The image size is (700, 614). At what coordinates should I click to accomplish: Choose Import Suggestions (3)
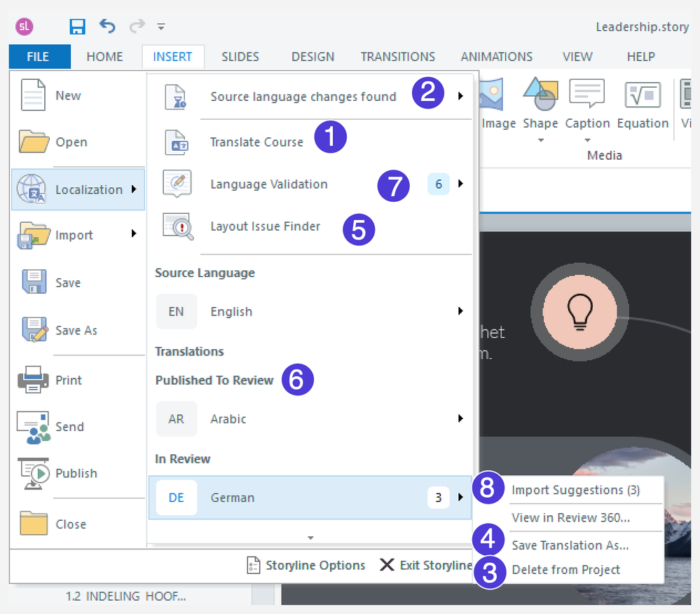click(576, 491)
